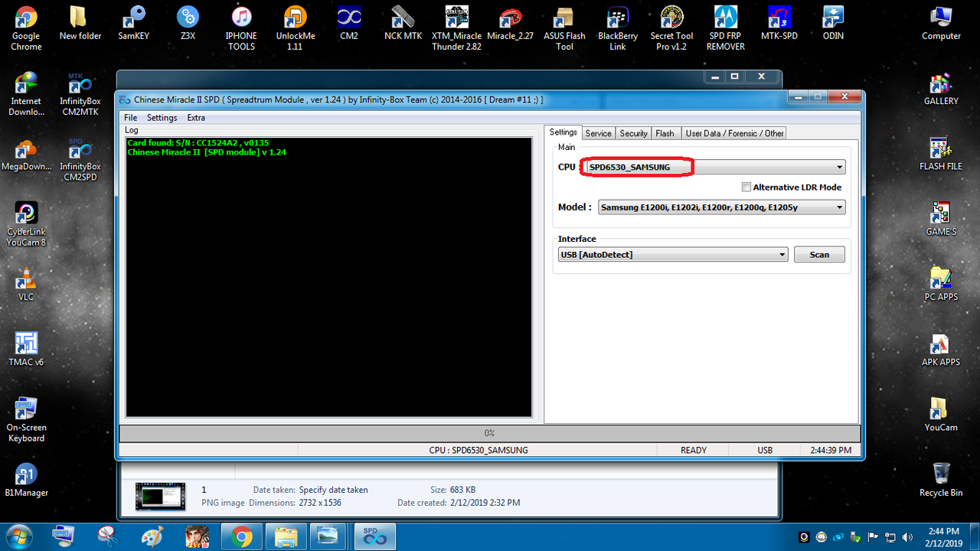Open Chrome from the taskbar
980x551 pixels.
242,537
